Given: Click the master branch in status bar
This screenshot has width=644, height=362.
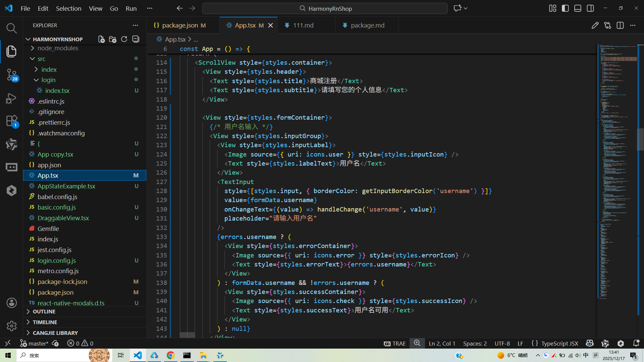Looking at the screenshot, I should click(x=38, y=344).
